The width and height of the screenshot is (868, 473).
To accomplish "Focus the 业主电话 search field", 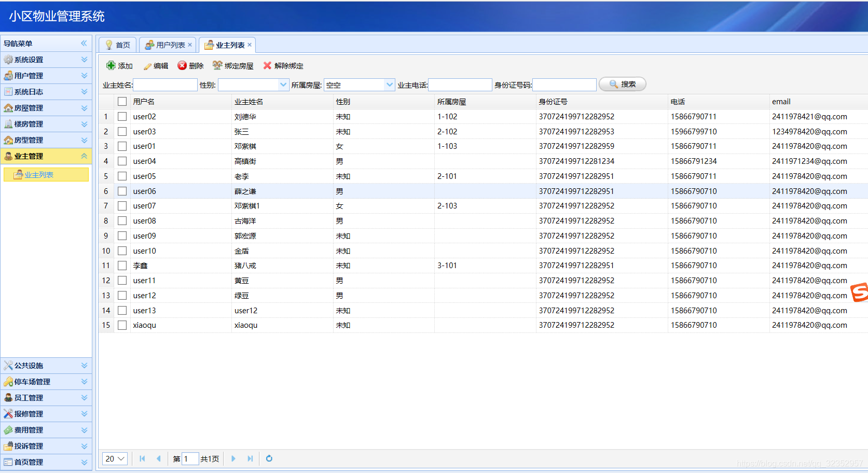I will 460,85.
